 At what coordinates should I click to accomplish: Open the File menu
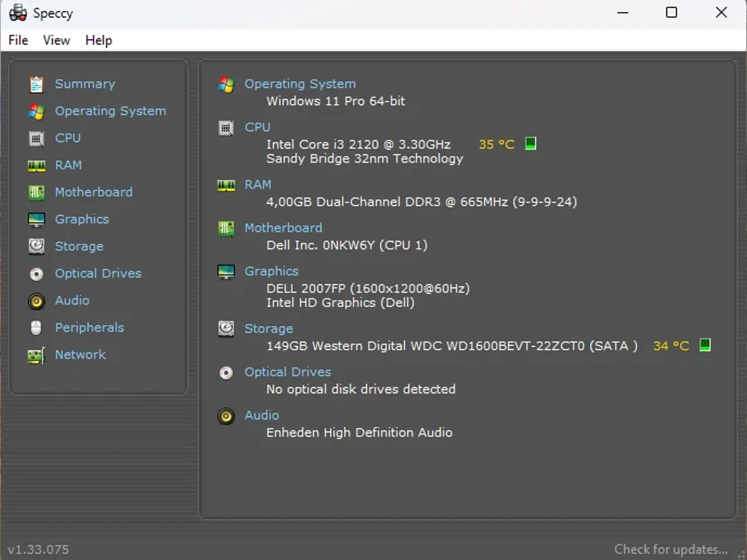tap(18, 40)
